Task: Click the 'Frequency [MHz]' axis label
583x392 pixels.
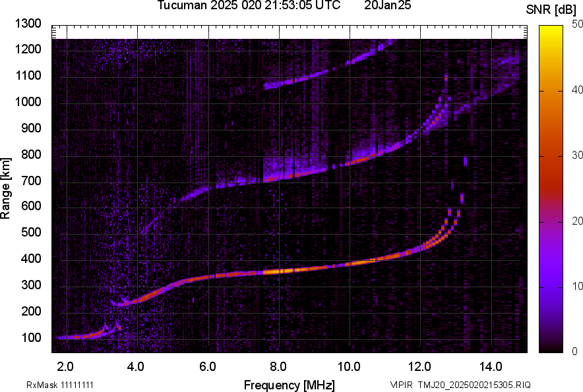Action: (x=290, y=385)
